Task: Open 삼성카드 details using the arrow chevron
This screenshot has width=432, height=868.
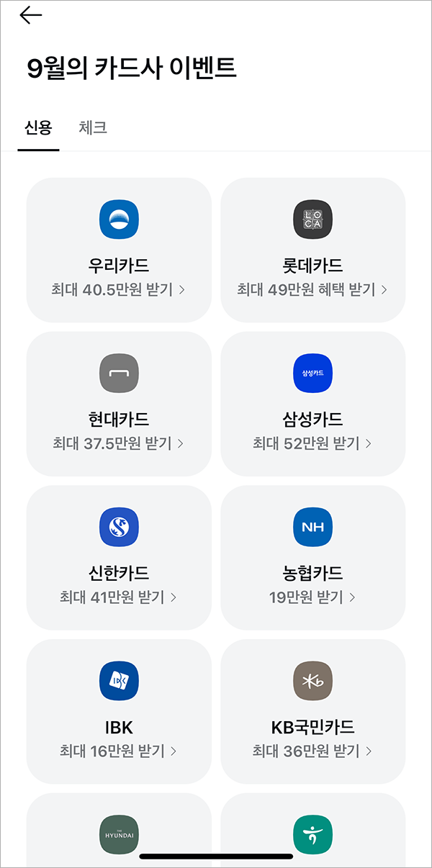Action: point(368,443)
